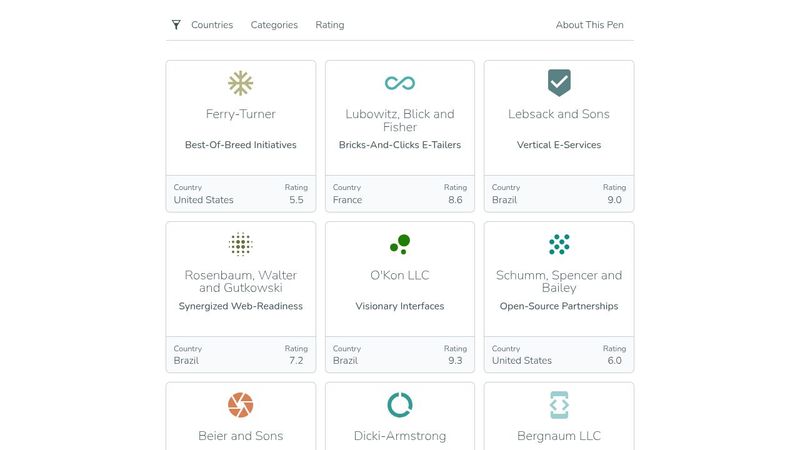Open the Rating filter dropdown
The width and height of the screenshot is (800, 450).
coord(330,24)
